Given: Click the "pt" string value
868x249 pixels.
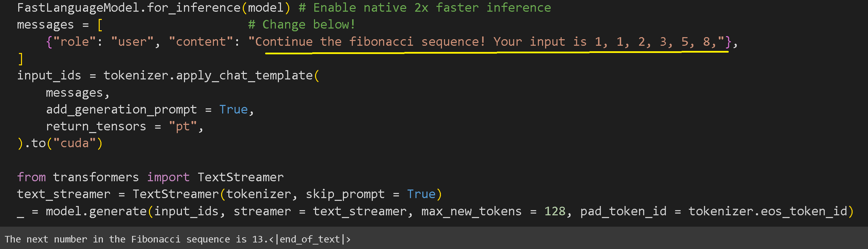Looking at the screenshot, I should point(182,127).
